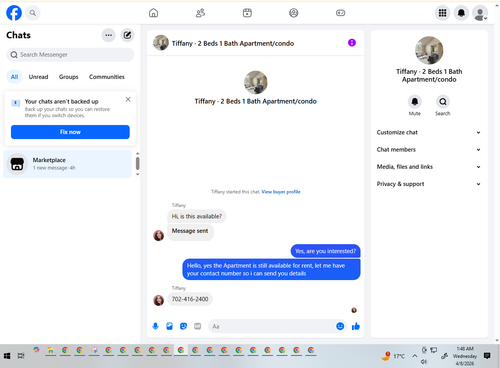Image resolution: width=500 pixels, height=368 pixels.
Task: Select the All chats tab
Action: [x=14, y=77]
